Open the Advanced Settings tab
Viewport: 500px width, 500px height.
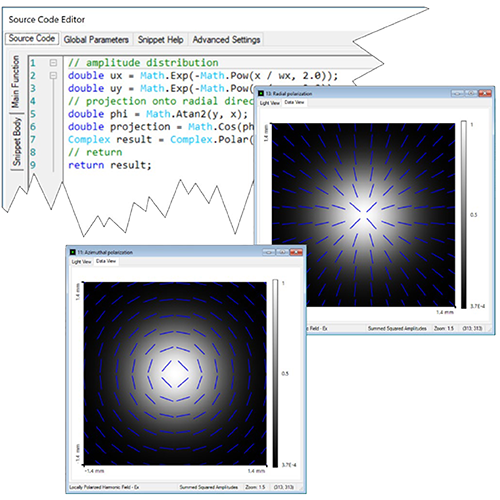226,40
